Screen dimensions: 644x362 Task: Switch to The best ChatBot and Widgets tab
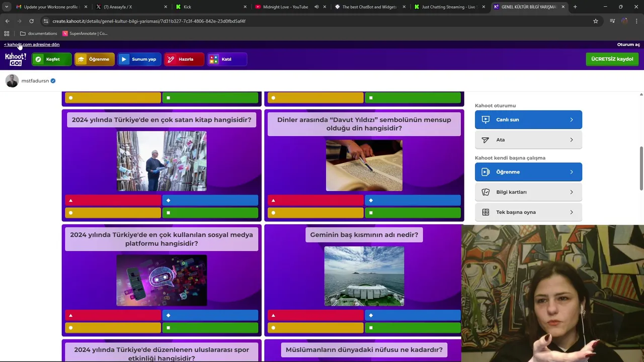click(369, 7)
